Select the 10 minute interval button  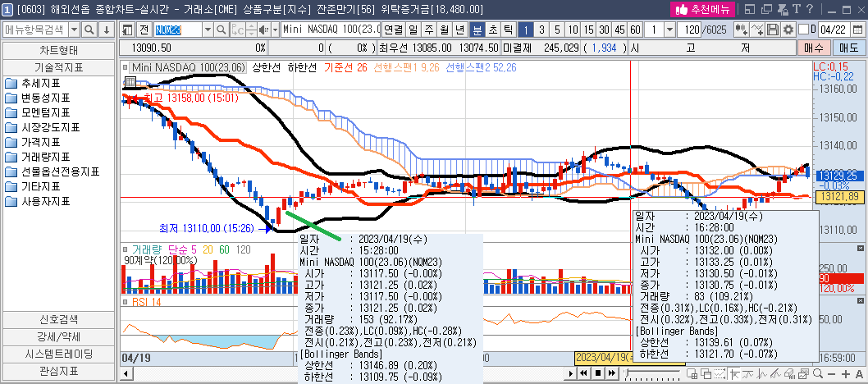573,30
